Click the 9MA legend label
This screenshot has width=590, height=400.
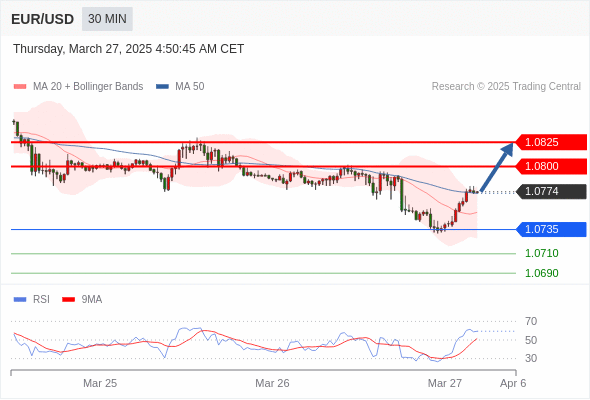92,300
